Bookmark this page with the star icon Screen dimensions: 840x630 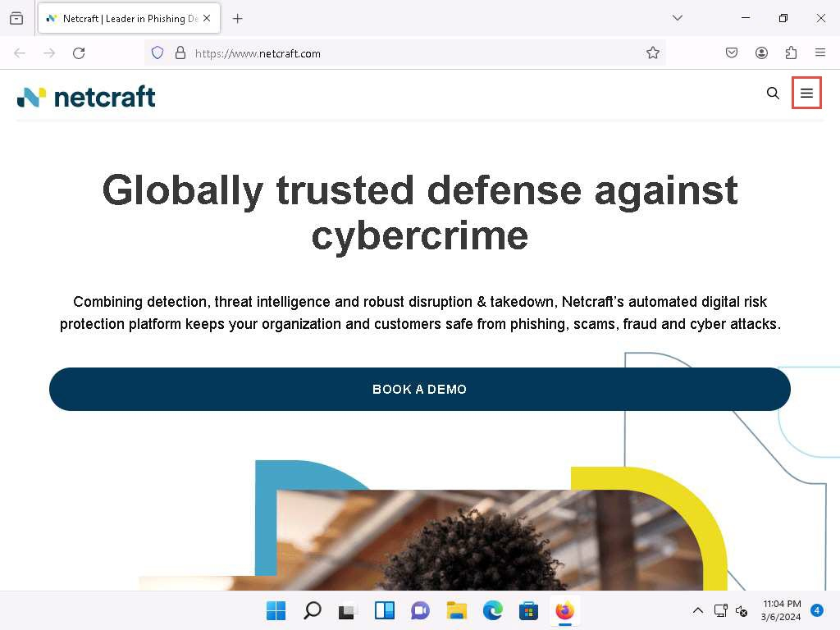coord(653,53)
